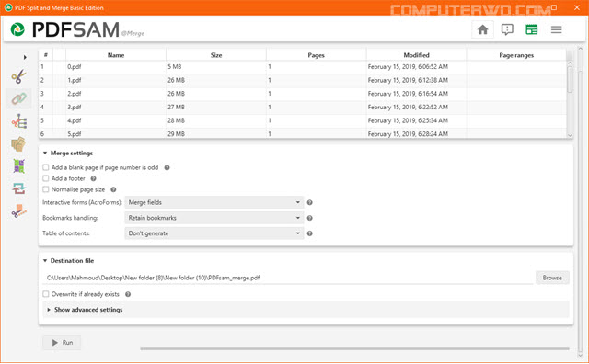
Task: Open the Extract pages tool
Action: tap(18, 165)
